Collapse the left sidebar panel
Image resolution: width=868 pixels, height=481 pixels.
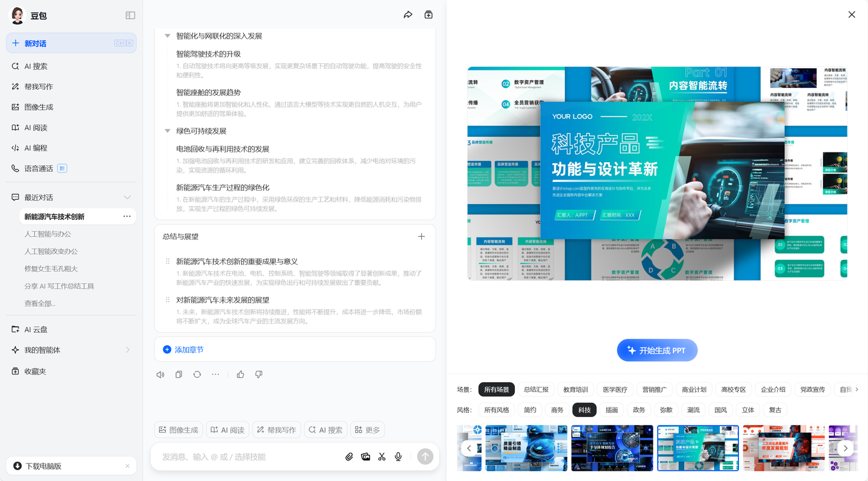click(x=130, y=15)
